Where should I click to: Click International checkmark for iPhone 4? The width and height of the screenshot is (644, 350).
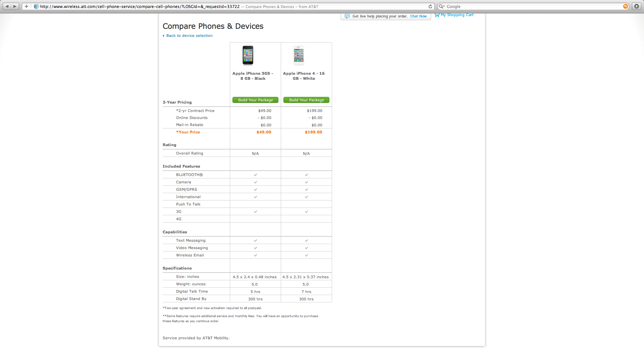[307, 197]
